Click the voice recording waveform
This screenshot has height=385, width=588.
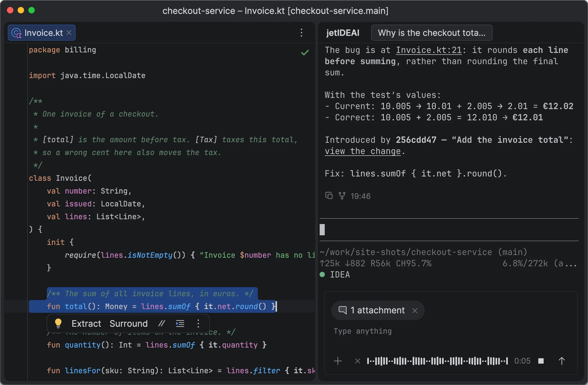click(x=437, y=361)
